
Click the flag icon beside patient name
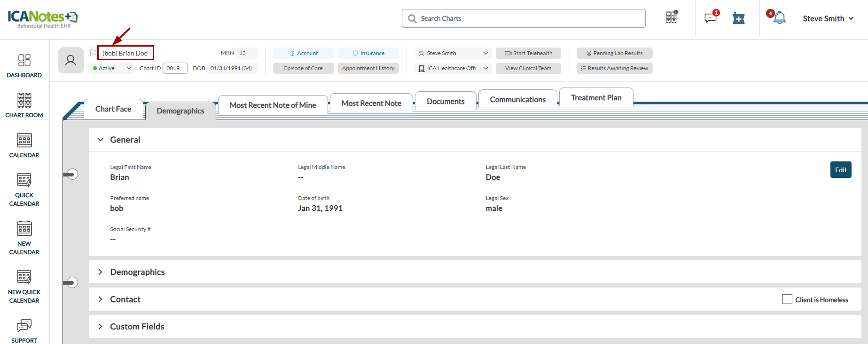click(x=93, y=53)
